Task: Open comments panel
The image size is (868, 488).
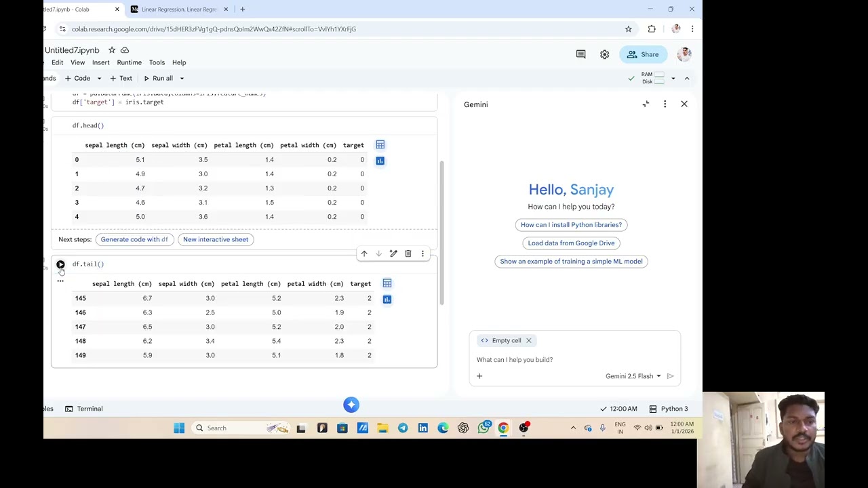Action: (580, 54)
